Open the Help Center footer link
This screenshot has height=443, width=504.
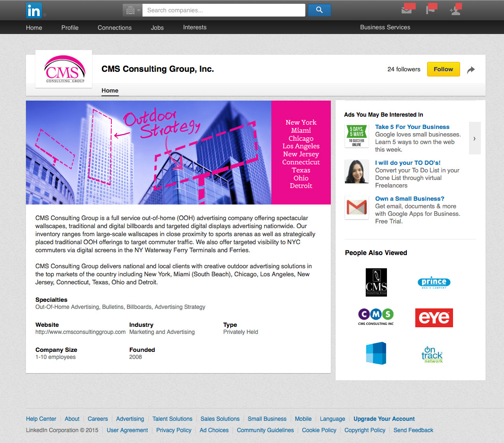click(x=41, y=419)
